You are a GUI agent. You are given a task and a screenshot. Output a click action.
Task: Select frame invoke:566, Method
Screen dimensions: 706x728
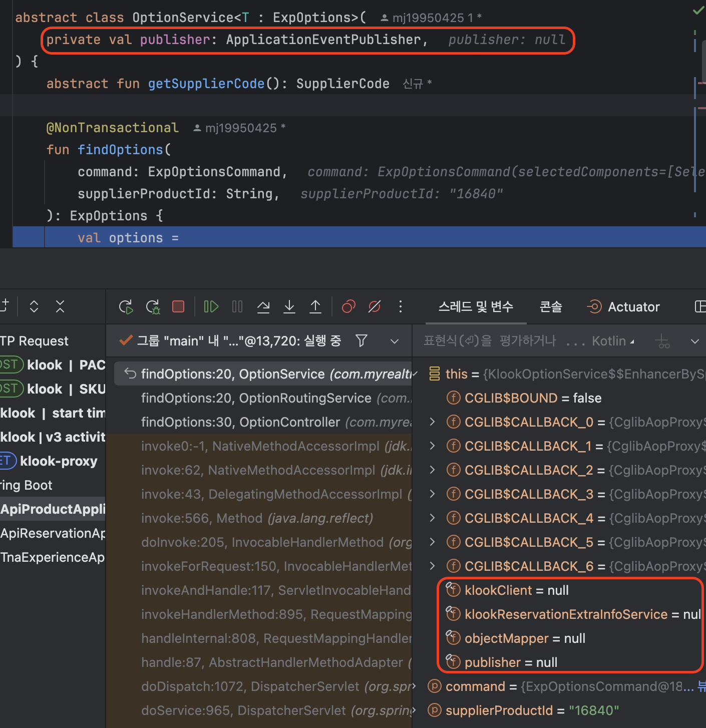pyautogui.click(x=259, y=518)
